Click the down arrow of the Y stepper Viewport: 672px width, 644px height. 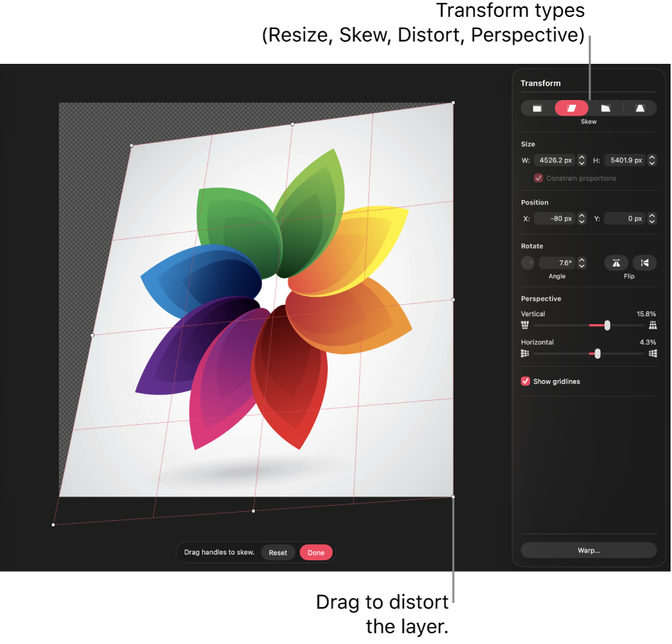[x=652, y=221]
